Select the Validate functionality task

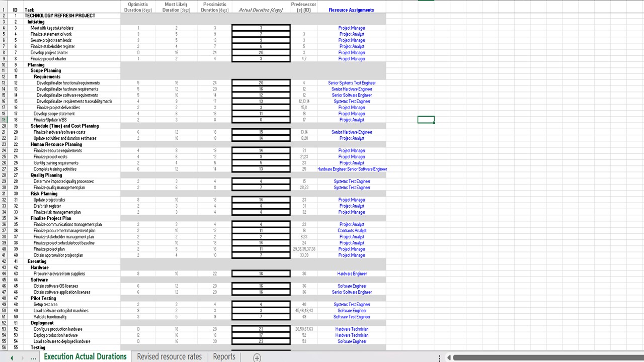[x=50, y=317]
